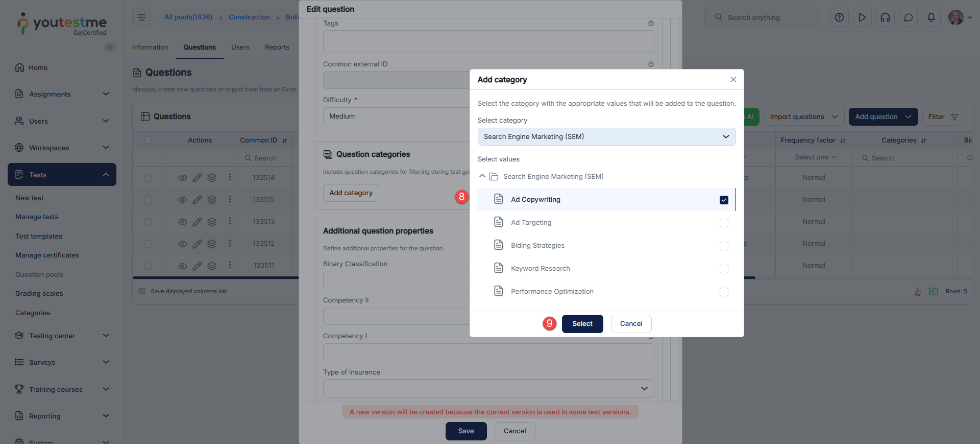The image size is (980, 444).
Task: Enable the Keyword Research checkbox
Action: pos(724,269)
